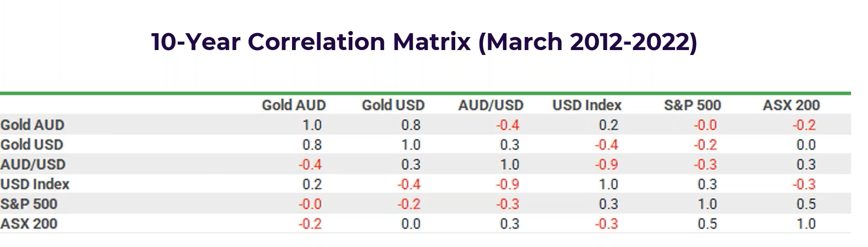Select the Gold AUD row label
Image resolution: width=868 pixels, height=247 pixels.
tap(32, 125)
